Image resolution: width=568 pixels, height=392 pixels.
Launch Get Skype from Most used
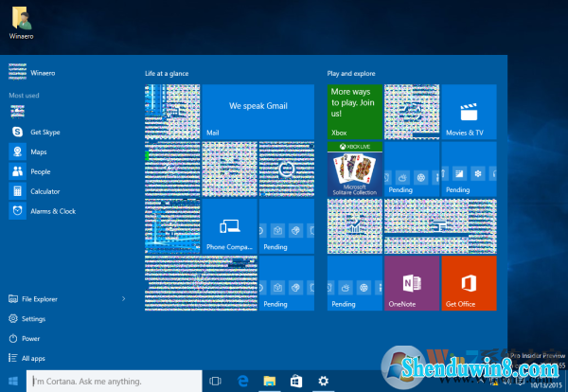(x=35, y=132)
